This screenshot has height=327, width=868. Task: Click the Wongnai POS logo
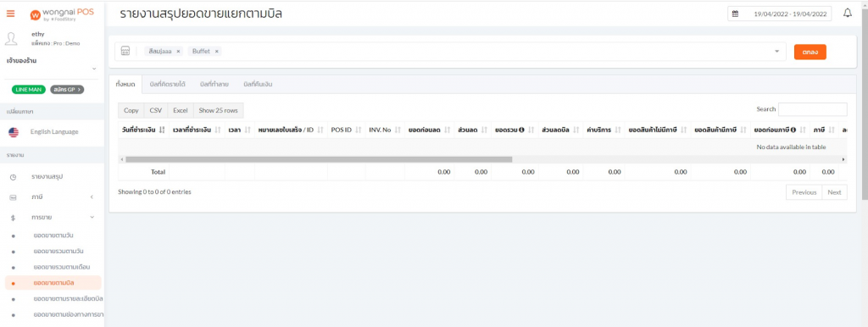click(x=61, y=14)
